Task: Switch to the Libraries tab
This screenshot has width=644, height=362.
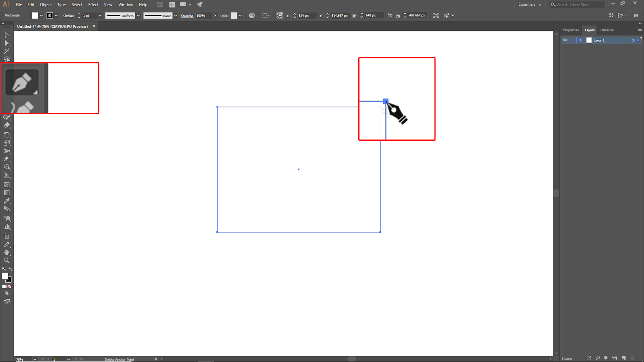Action: pyautogui.click(x=607, y=30)
